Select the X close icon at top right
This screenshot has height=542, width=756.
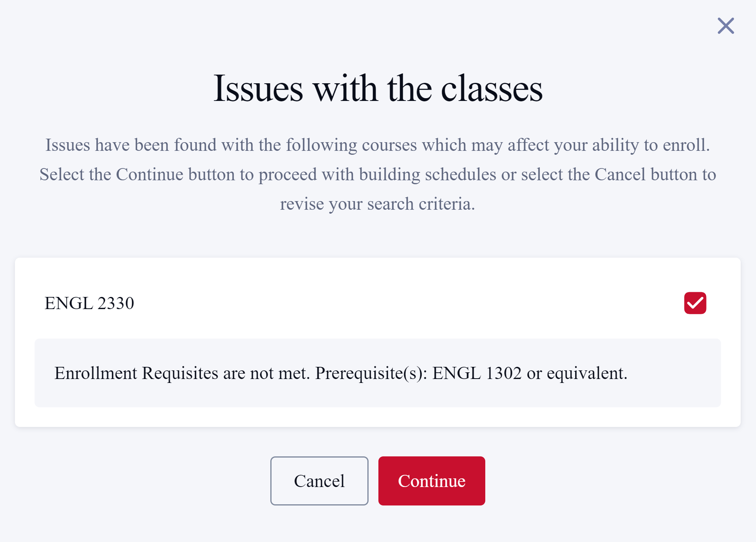725,26
